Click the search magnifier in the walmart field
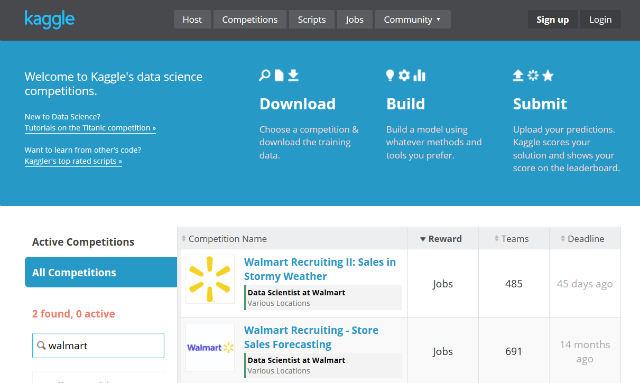640x383 pixels. [x=41, y=345]
